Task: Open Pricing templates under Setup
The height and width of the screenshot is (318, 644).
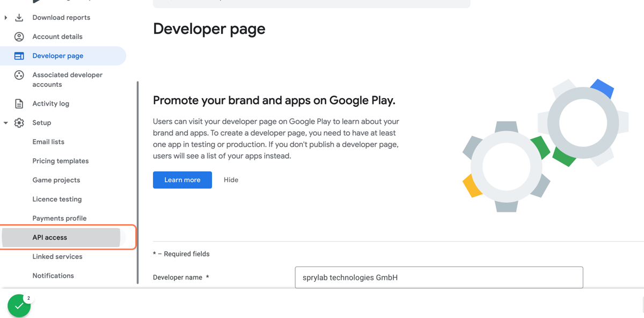Action: [61, 161]
